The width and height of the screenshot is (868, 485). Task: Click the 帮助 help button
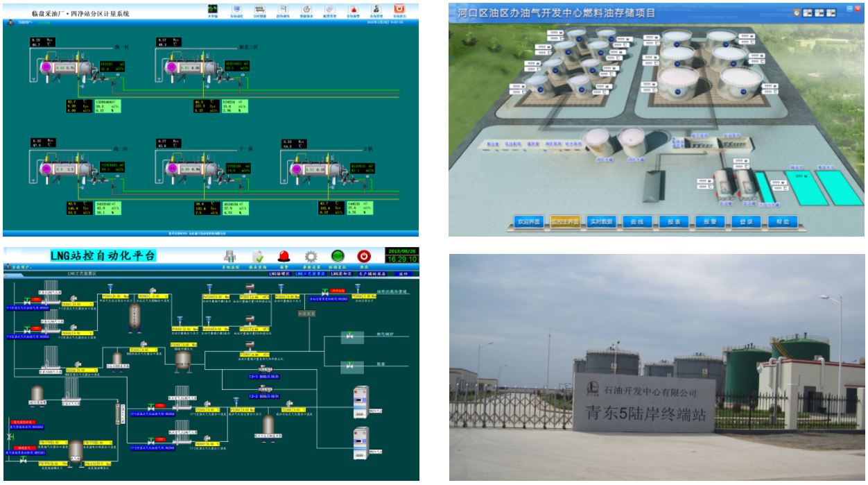[782, 222]
